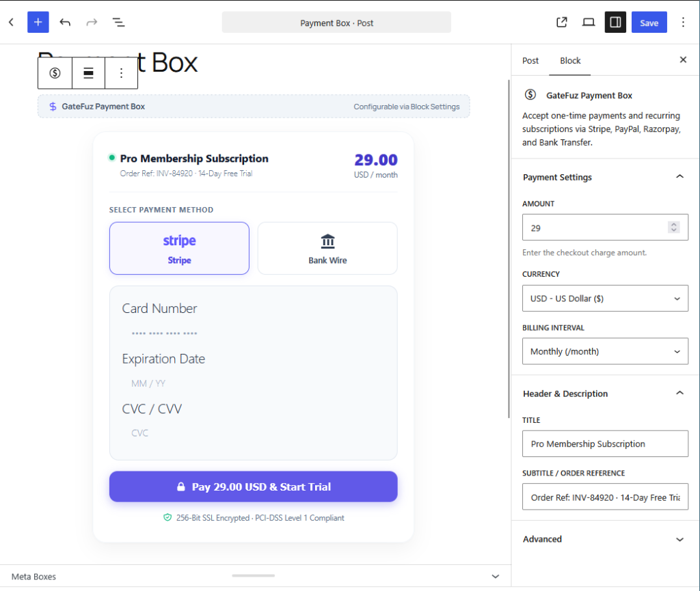Edit the Subtitle / Order Reference field
The image size is (700, 591).
(605, 497)
